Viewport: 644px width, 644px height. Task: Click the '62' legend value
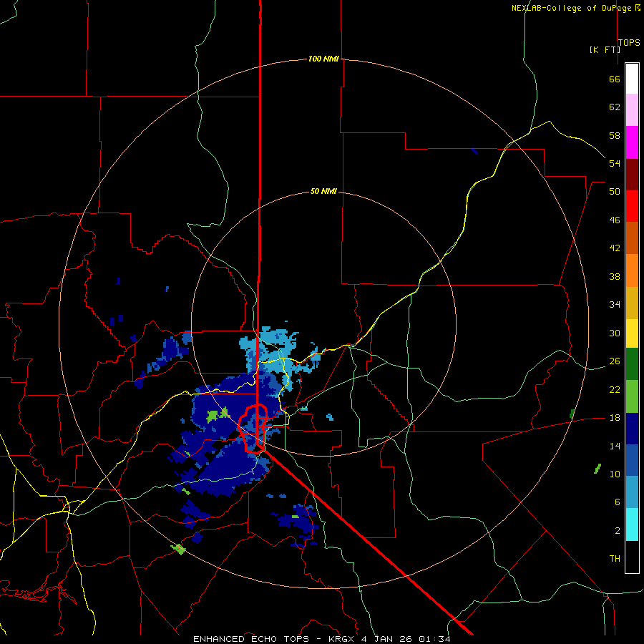coord(615,107)
